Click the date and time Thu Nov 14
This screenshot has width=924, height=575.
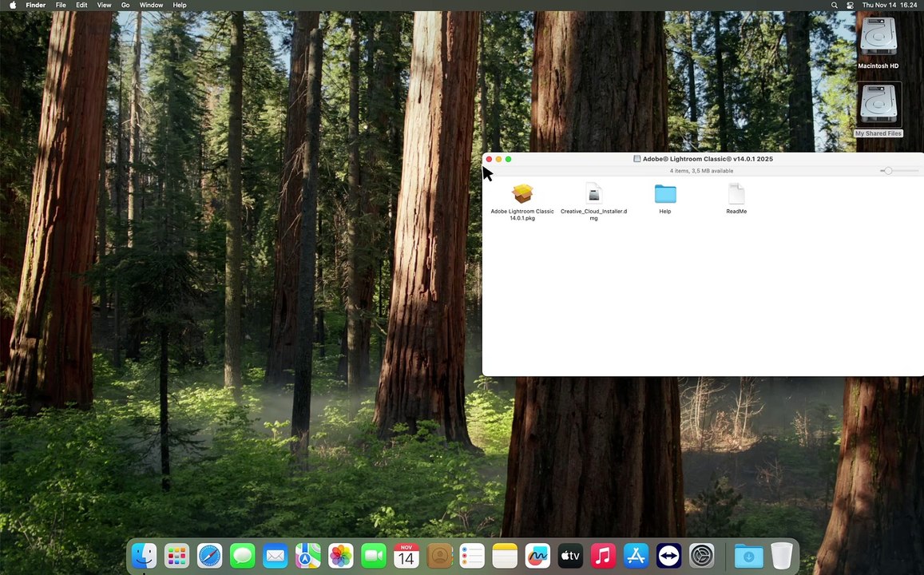click(889, 5)
